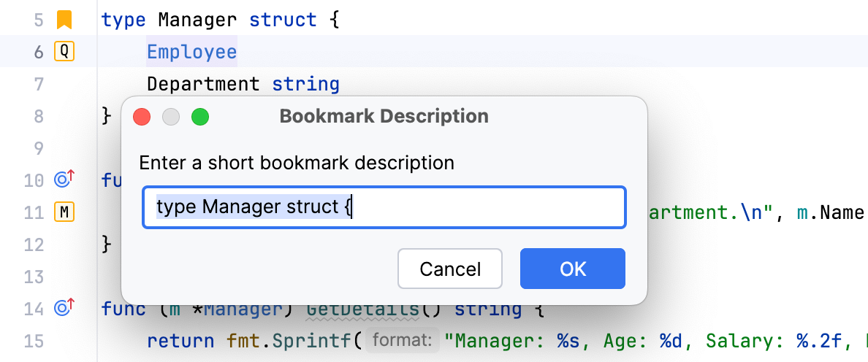Click the M mnemonic bookmark in gutter
Image resolution: width=868 pixels, height=362 pixels.
(64, 212)
